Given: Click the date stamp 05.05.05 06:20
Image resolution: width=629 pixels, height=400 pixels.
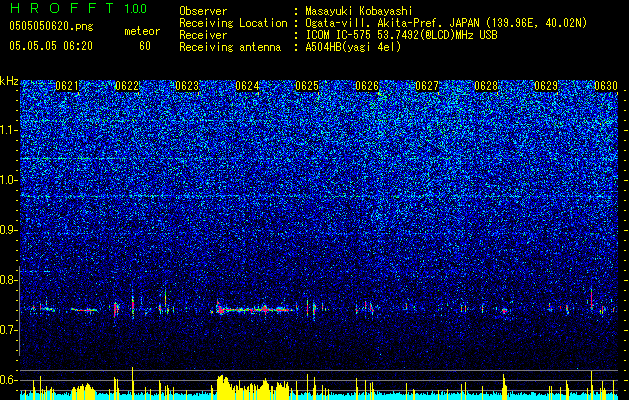Looking at the screenshot, I should (51, 46).
